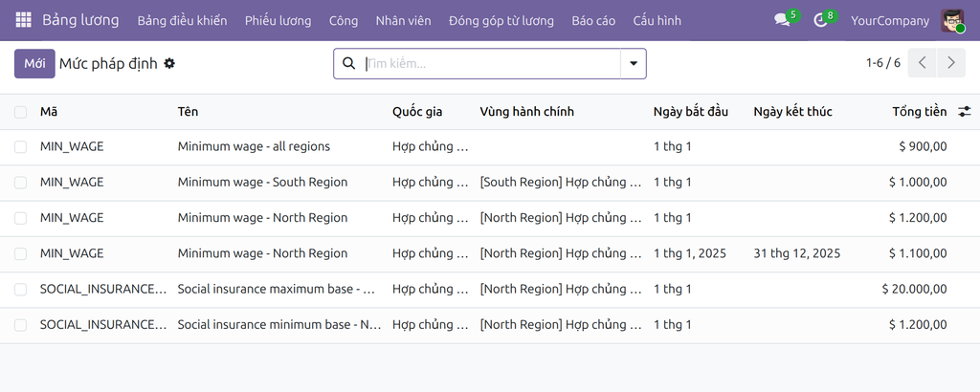
Task: Open gear settings next to Mức pháp định
Action: 169,63
